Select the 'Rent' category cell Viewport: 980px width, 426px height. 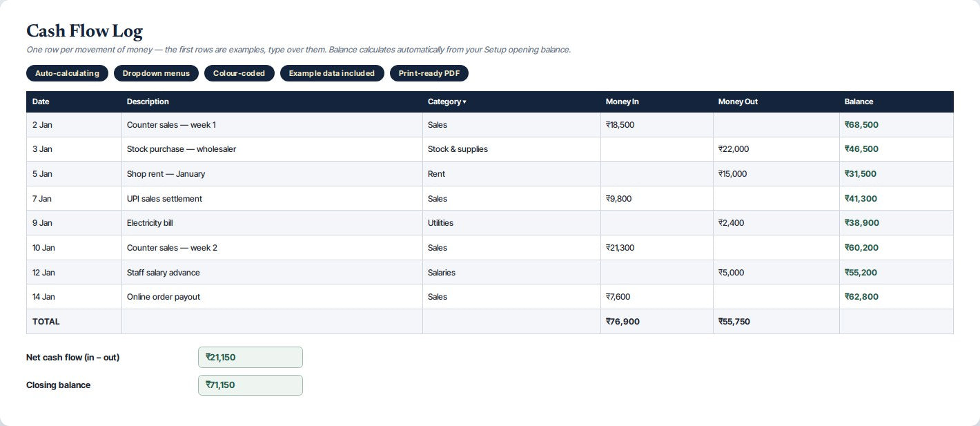(511, 174)
